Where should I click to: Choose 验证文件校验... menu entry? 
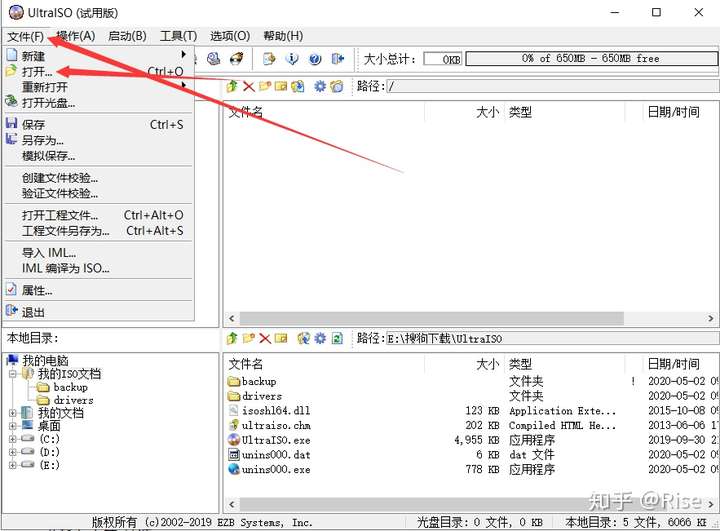pos(98,193)
